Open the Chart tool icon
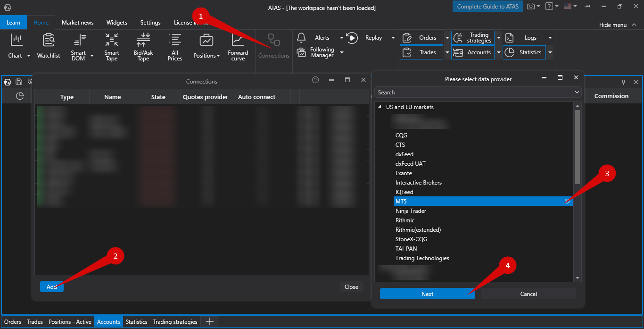 [x=16, y=41]
